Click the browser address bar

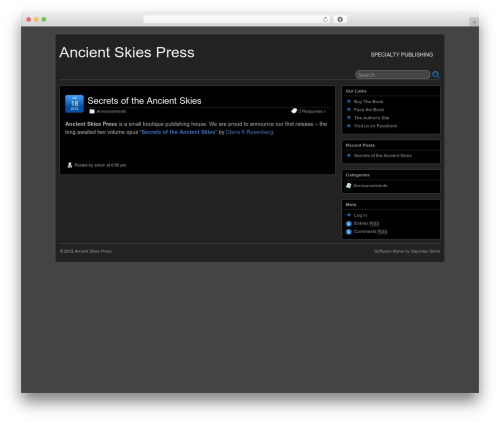click(237, 20)
